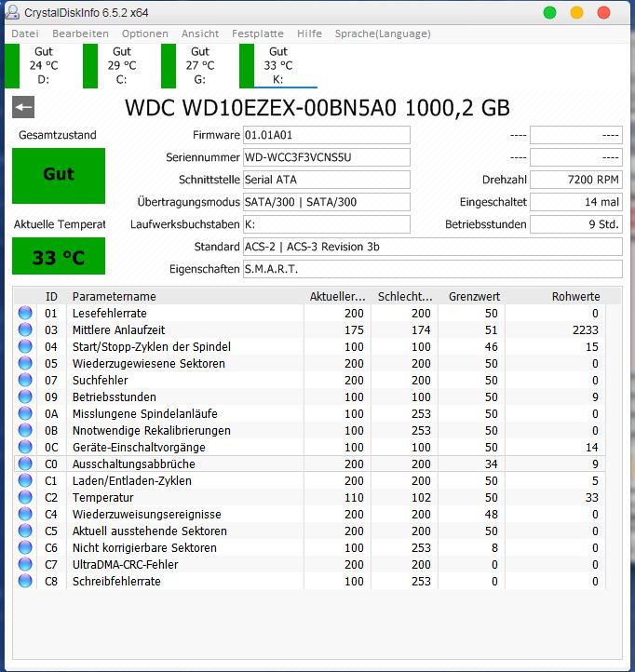
Task: Click the green Gut health status button
Action: coord(59,176)
